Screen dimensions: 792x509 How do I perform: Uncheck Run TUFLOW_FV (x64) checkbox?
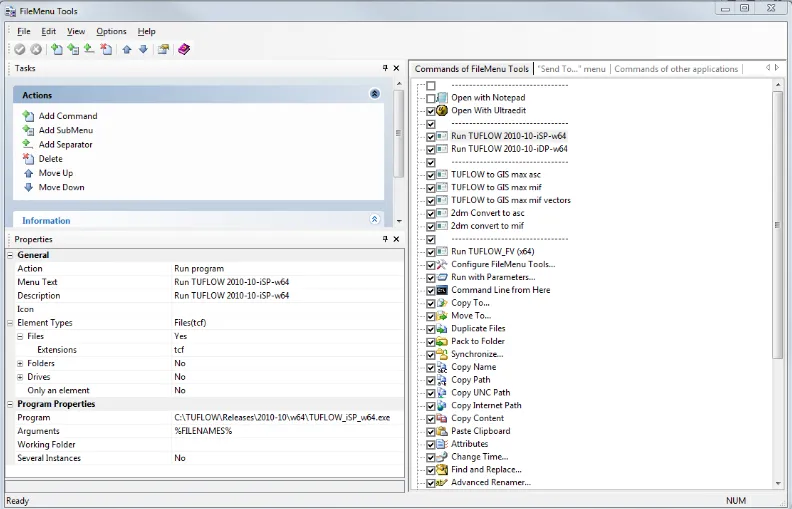(x=431, y=252)
